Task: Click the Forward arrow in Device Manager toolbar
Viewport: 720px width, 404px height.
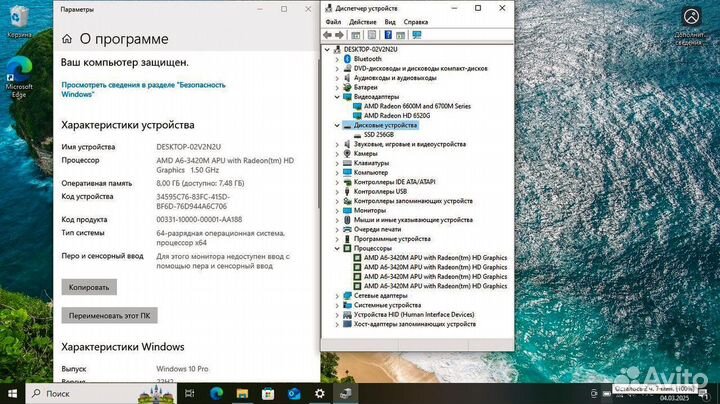Action: 339,35
